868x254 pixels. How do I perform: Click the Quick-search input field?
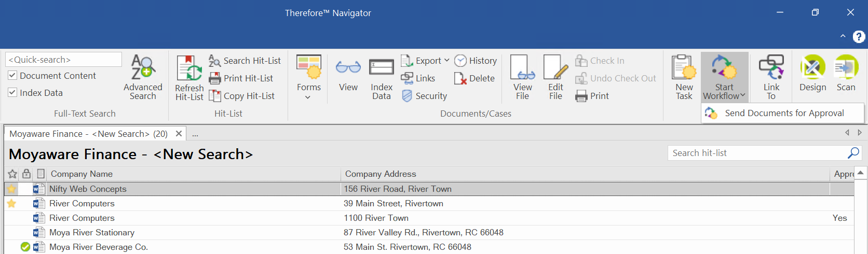(63, 60)
